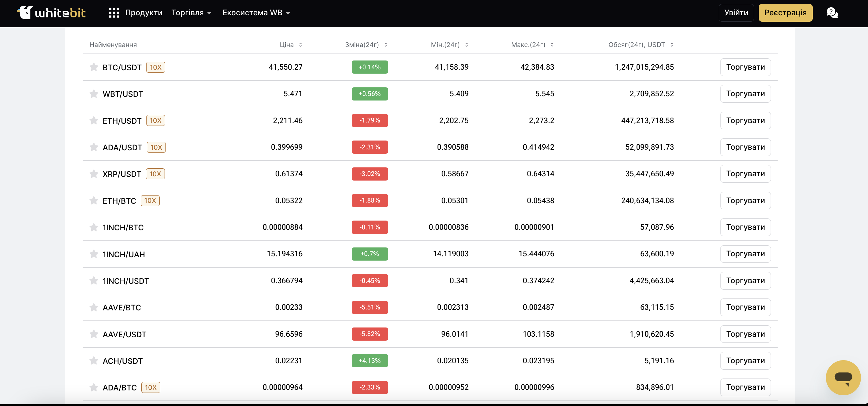Open the yellow live chat bubble
This screenshot has height=406, width=868.
tap(843, 377)
